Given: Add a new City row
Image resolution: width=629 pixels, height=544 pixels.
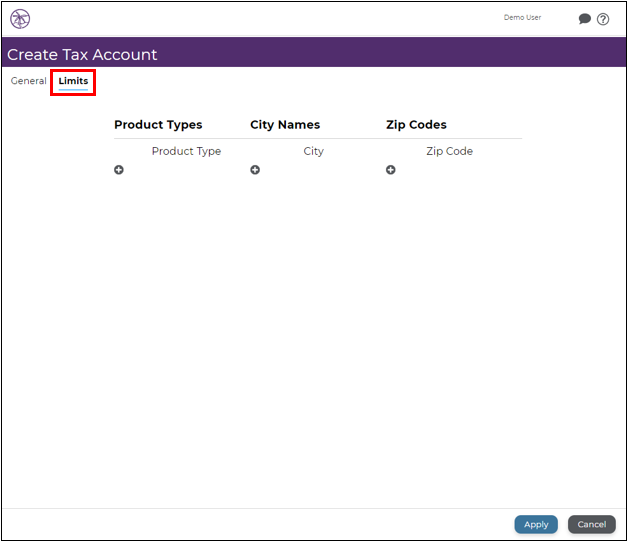Looking at the screenshot, I should 255,170.
